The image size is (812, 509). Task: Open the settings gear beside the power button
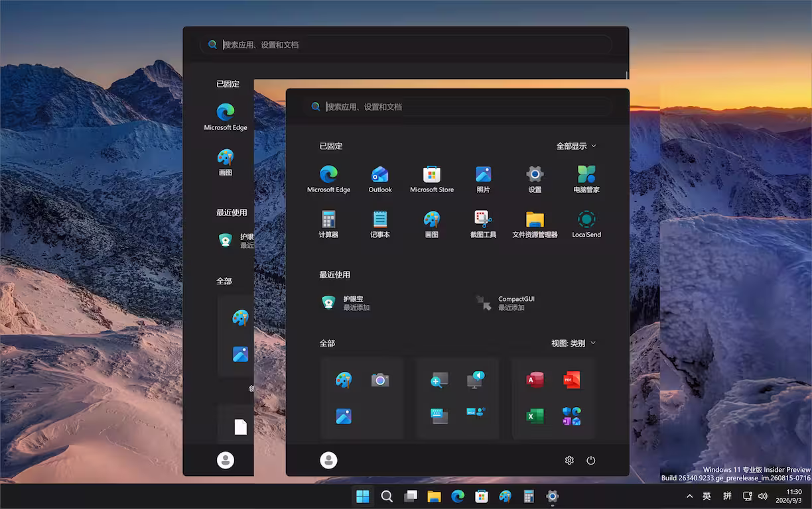(x=569, y=460)
